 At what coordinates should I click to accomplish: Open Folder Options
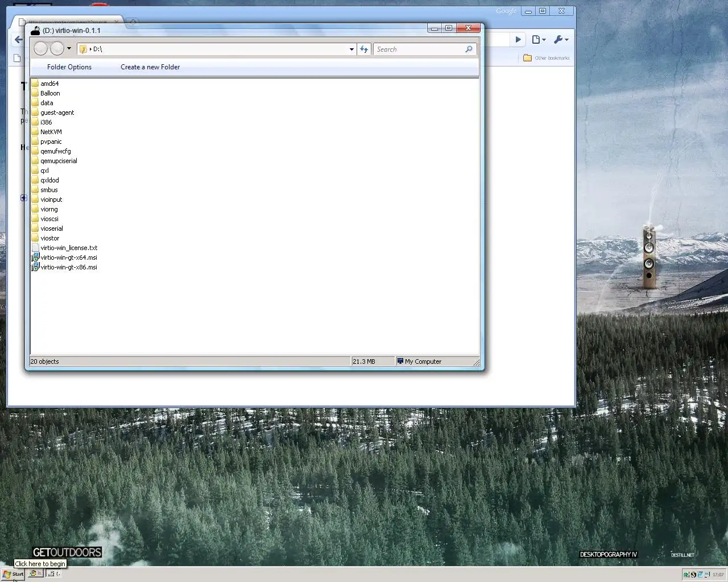tap(69, 67)
